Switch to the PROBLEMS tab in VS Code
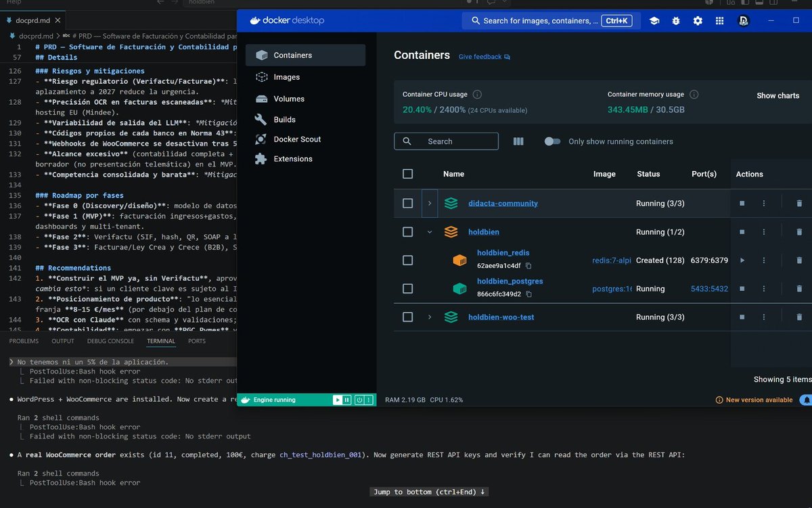 (24, 341)
